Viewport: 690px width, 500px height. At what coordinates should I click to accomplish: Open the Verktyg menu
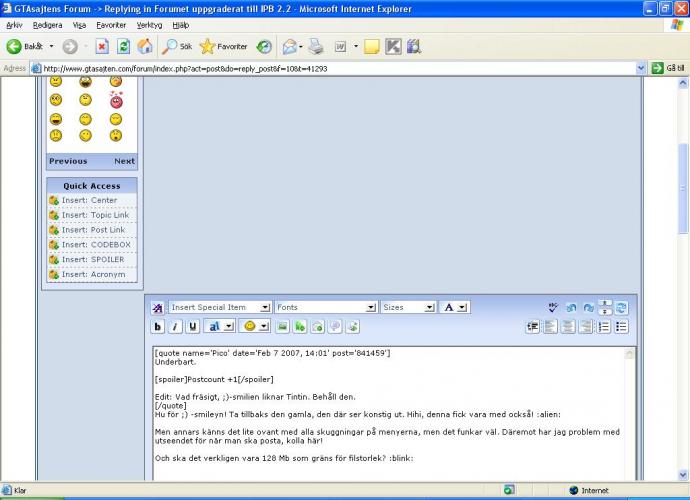click(x=149, y=24)
